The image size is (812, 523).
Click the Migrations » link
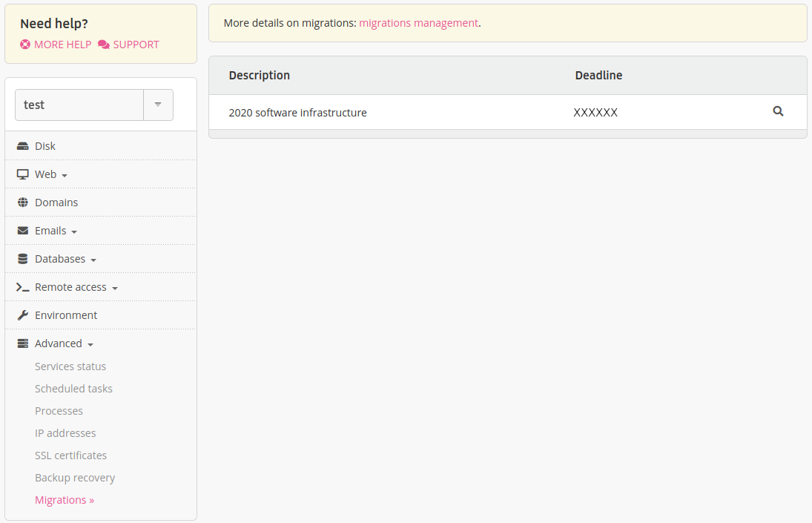tap(65, 499)
